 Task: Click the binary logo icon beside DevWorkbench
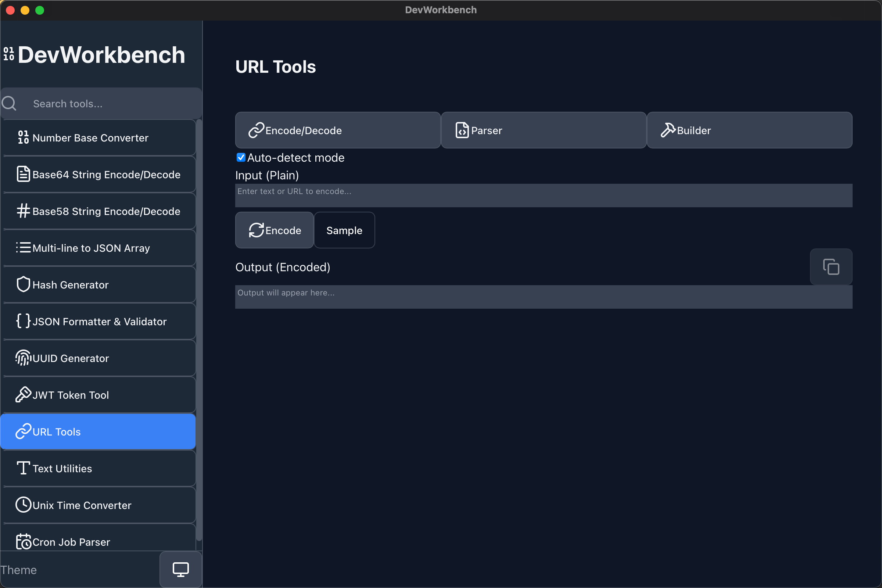point(8,54)
